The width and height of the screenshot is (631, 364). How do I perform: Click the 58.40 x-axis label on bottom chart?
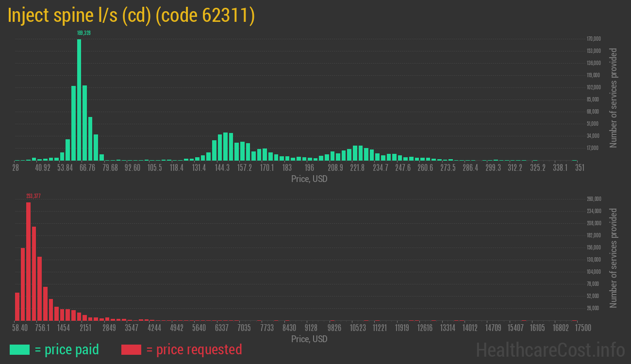tap(20, 328)
